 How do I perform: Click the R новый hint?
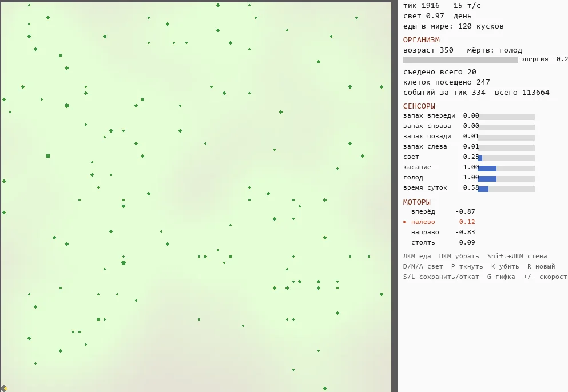[541, 266]
